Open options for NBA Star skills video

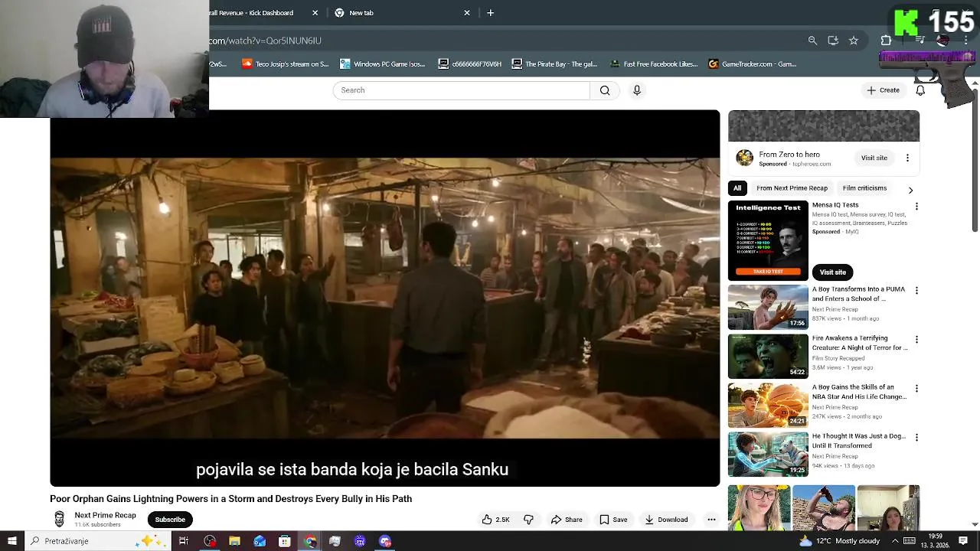[916, 389]
